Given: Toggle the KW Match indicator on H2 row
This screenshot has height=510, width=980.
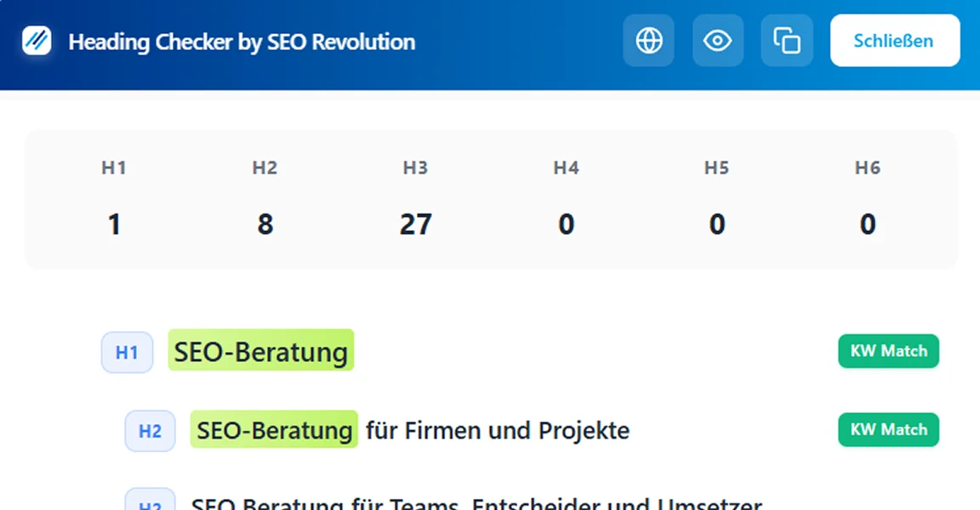Looking at the screenshot, I should [888, 430].
